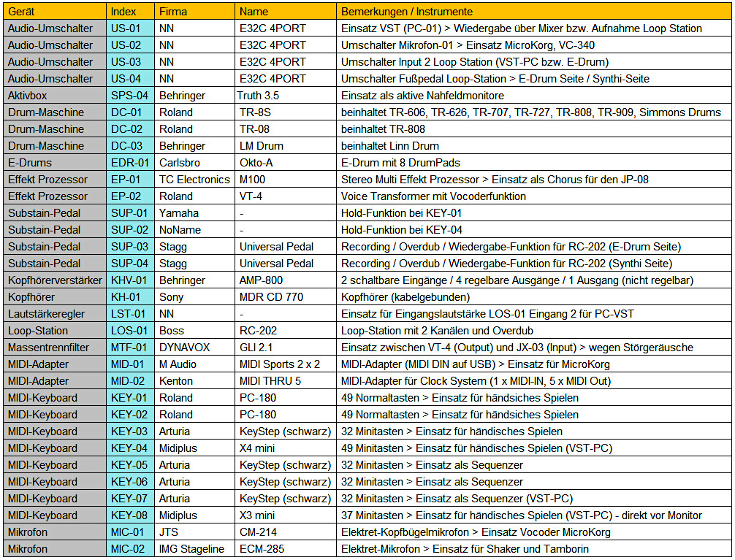Select index cell SPS-04
735x560 pixels.
(130, 96)
